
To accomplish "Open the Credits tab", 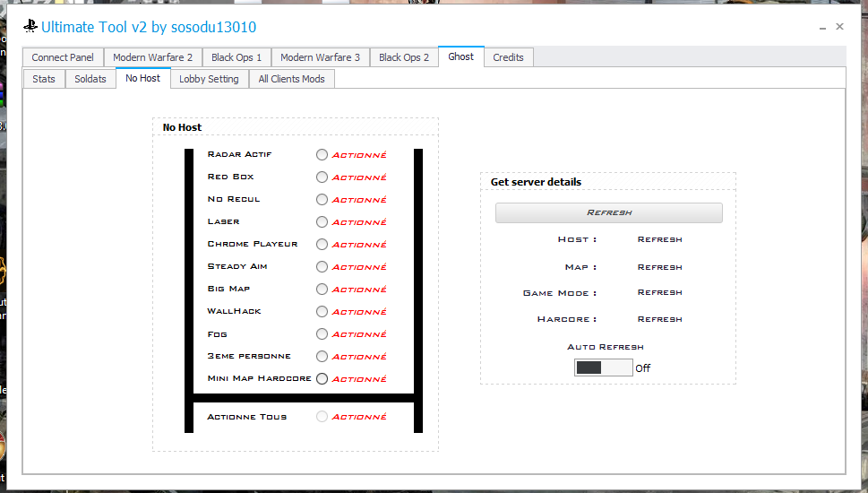I will tap(508, 57).
